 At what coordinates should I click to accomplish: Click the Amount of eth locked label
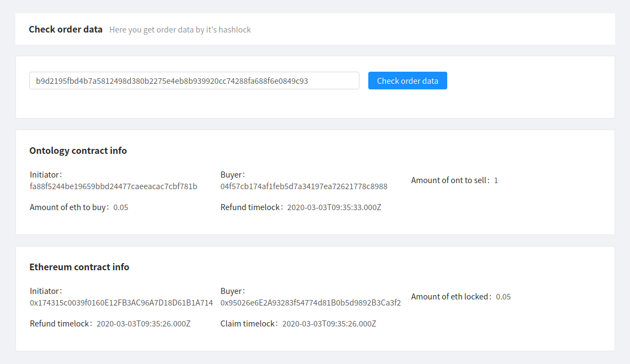pos(451,297)
